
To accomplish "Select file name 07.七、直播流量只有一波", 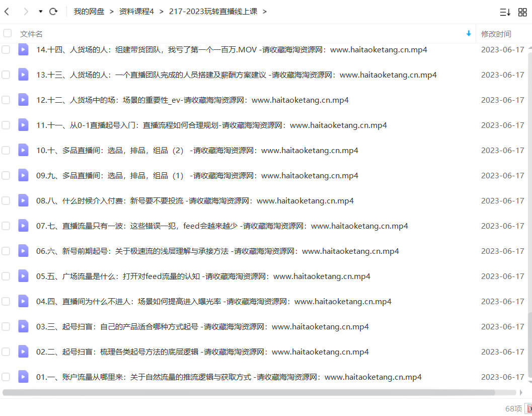I will pos(222,226).
